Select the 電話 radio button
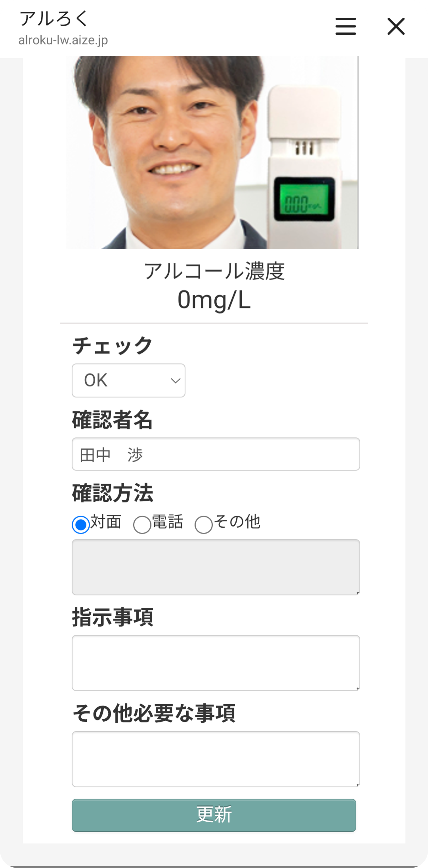 [142, 524]
